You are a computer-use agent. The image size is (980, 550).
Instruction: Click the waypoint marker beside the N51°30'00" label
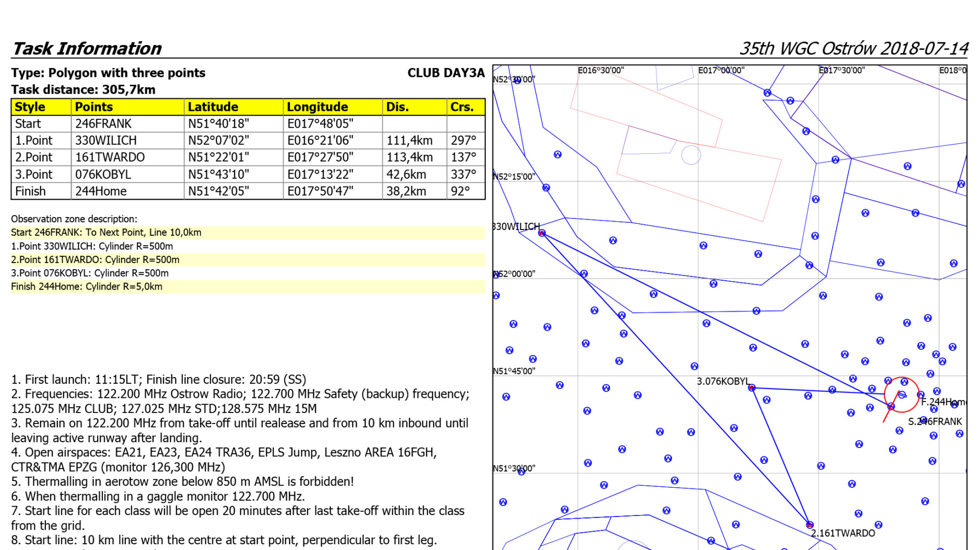click(x=521, y=471)
